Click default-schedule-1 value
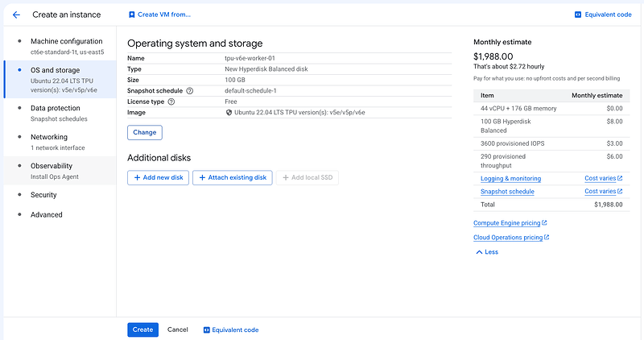Image resolution: width=644 pixels, height=340 pixels. pos(250,91)
